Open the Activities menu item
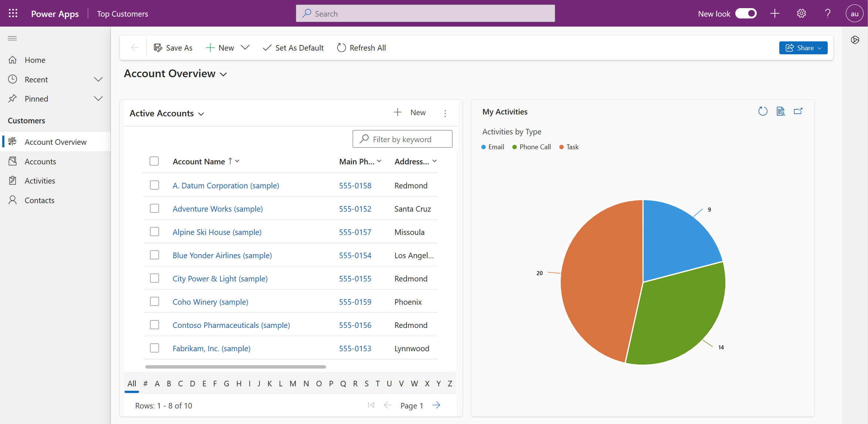This screenshot has width=868, height=424. pos(39,180)
